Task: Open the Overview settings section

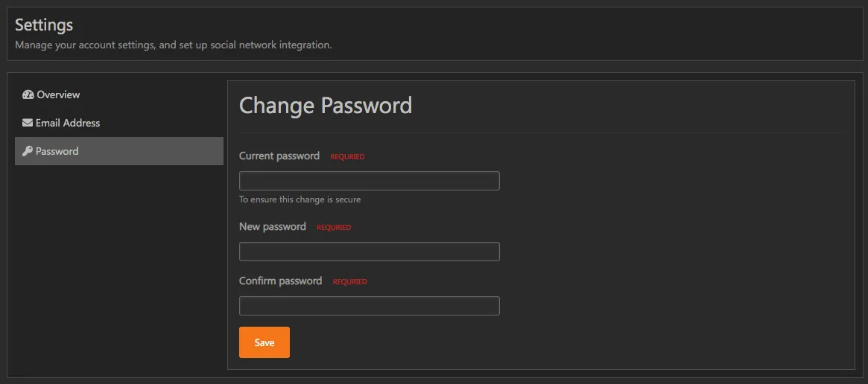Action: click(x=58, y=95)
